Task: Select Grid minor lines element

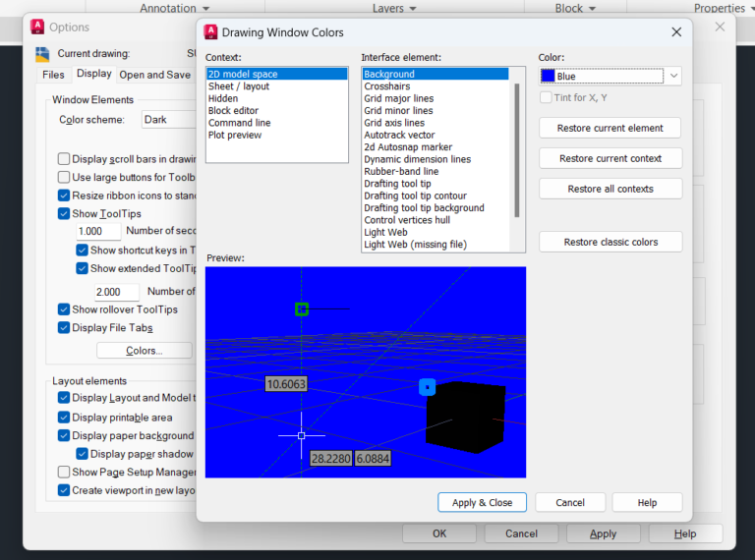Action: click(x=436, y=110)
